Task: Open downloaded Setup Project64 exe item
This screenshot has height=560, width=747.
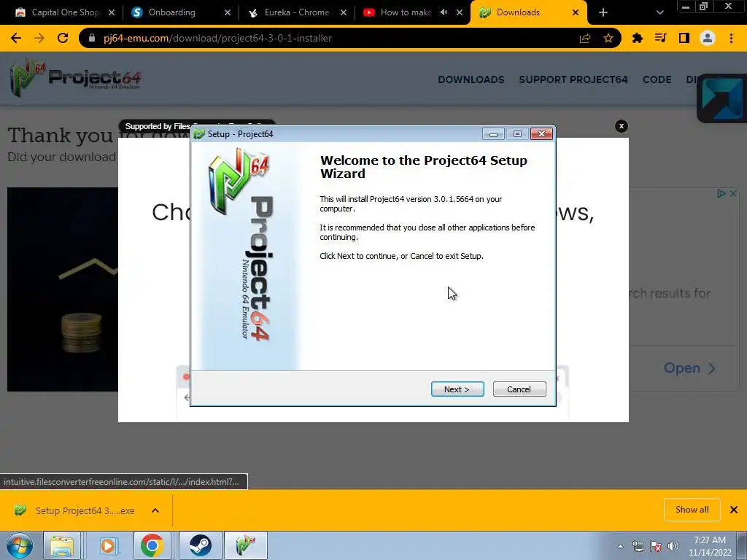Action: click(76, 510)
